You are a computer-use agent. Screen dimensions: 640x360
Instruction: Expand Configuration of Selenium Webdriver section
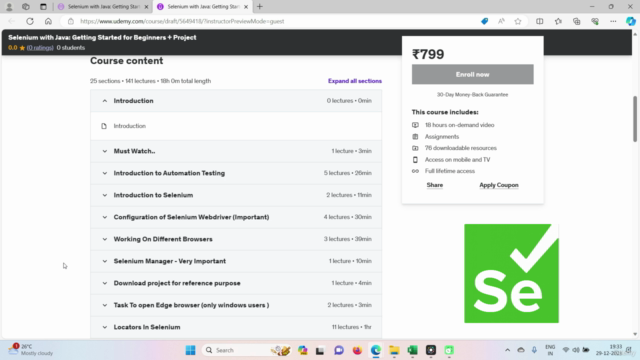[236, 217]
